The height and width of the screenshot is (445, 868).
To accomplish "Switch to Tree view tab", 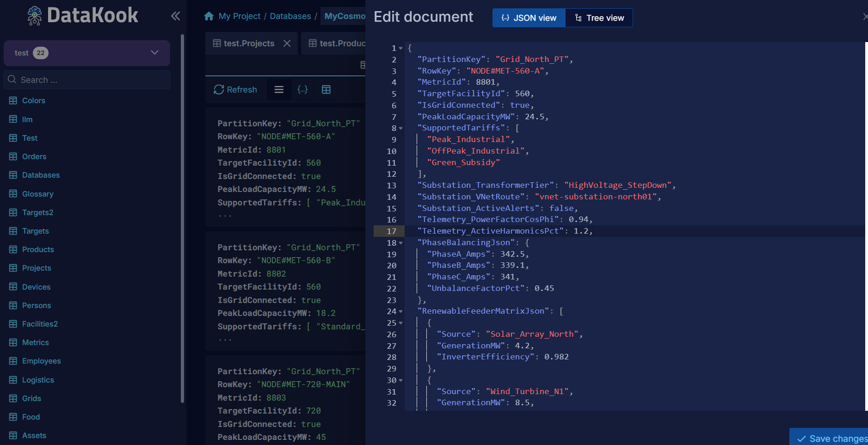I will click(599, 18).
